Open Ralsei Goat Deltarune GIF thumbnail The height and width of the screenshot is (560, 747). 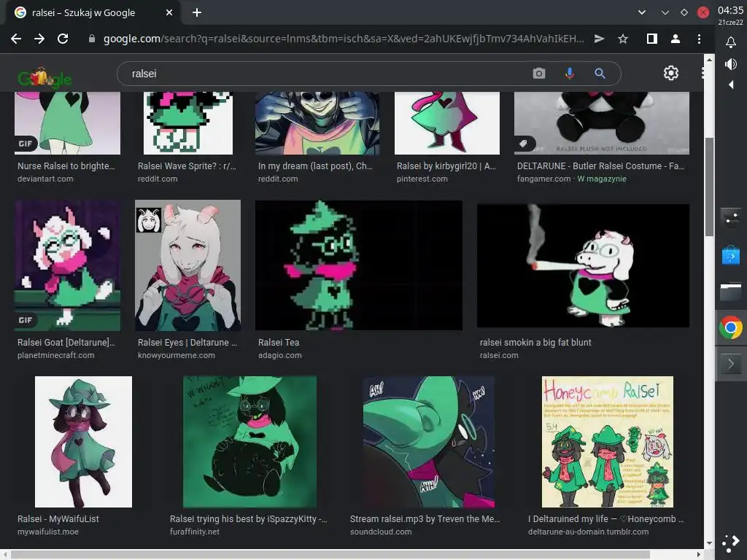click(67, 265)
